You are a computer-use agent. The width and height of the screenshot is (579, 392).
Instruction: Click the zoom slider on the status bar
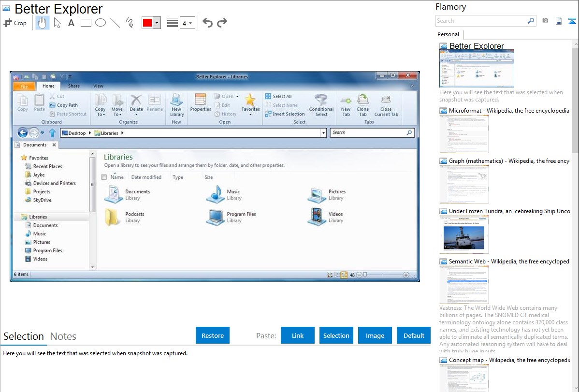pos(365,275)
